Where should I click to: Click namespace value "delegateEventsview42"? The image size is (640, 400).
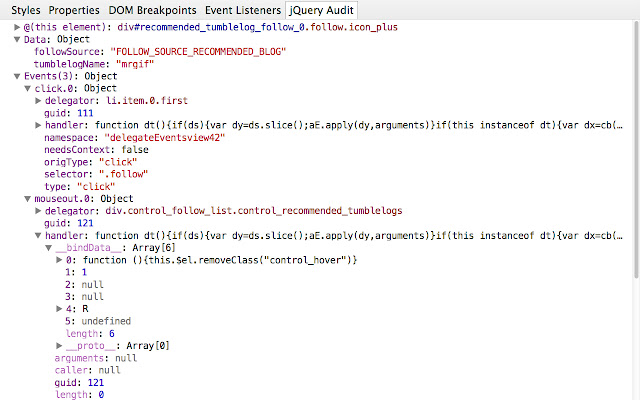tap(164, 138)
